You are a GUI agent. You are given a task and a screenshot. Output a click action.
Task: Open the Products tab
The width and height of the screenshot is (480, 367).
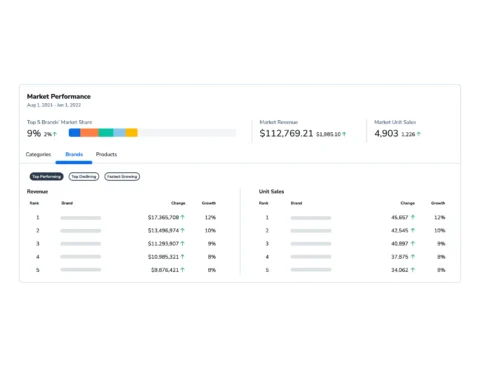tap(106, 154)
